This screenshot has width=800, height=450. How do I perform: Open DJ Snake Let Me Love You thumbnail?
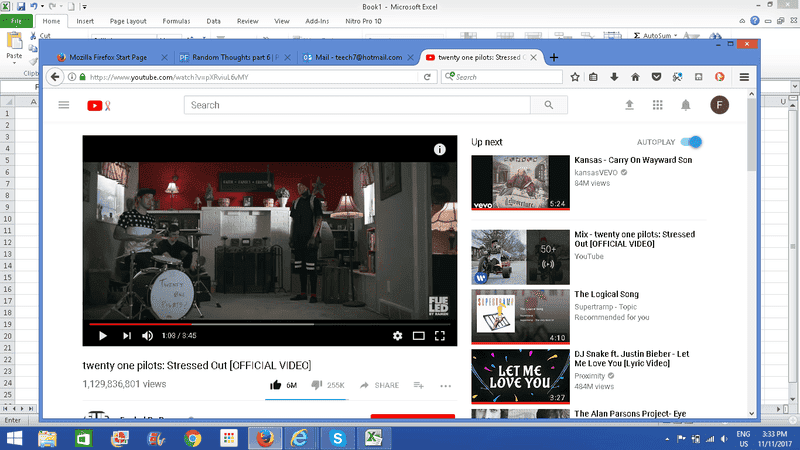pos(520,377)
